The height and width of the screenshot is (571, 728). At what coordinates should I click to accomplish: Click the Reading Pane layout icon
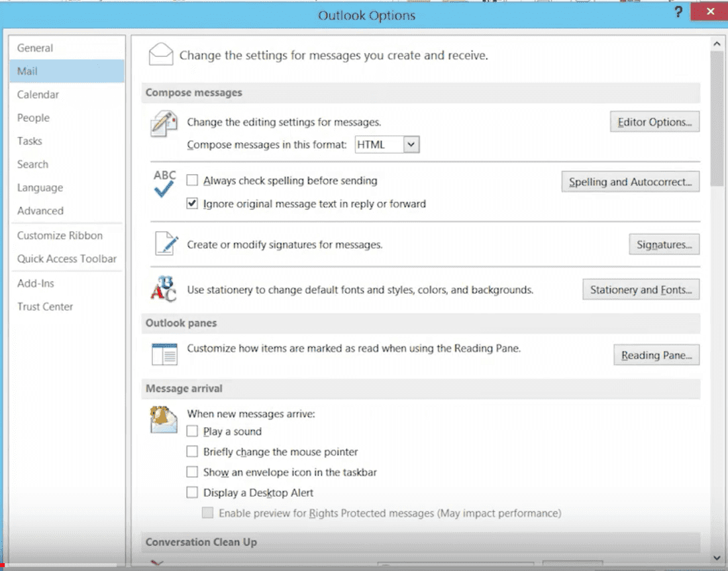pos(164,354)
